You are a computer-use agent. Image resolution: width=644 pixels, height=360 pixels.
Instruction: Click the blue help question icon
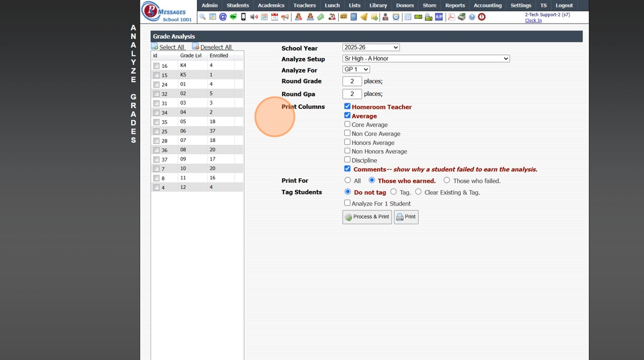[x=472, y=17]
